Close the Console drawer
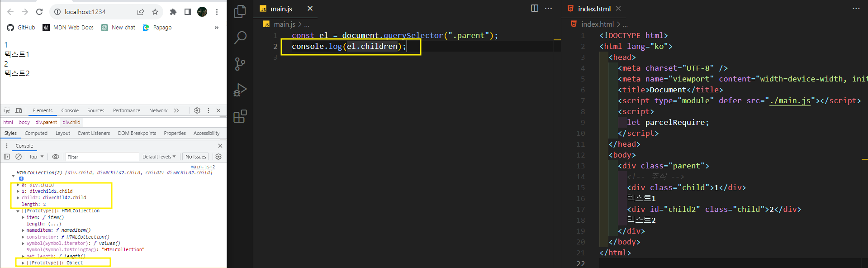868x268 pixels. pyautogui.click(x=220, y=146)
